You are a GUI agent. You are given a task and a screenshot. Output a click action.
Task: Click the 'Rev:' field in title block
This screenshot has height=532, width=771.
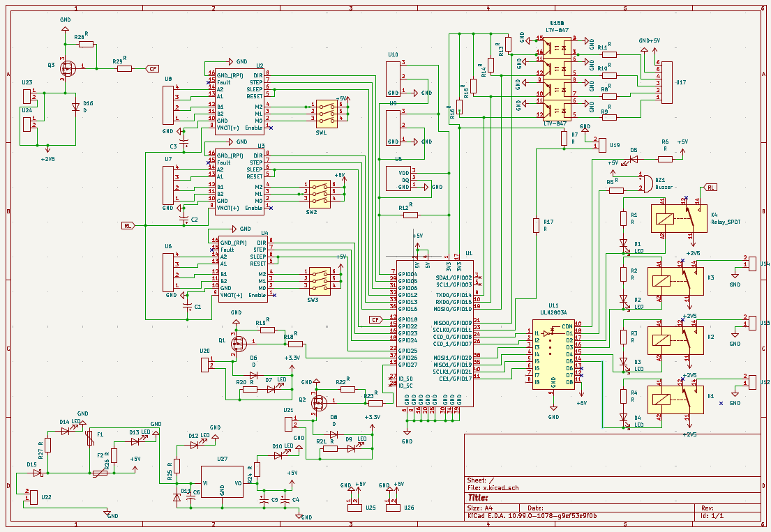click(x=708, y=508)
